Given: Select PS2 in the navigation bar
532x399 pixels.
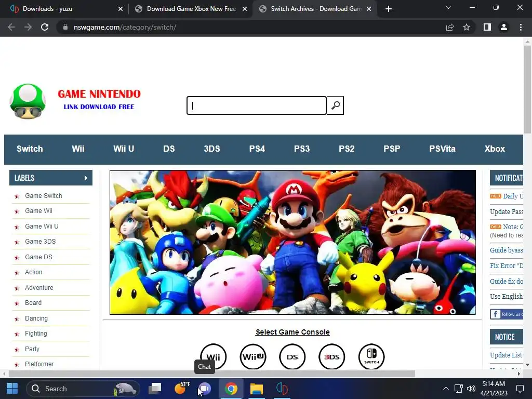Looking at the screenshot, I should (347, 149).
